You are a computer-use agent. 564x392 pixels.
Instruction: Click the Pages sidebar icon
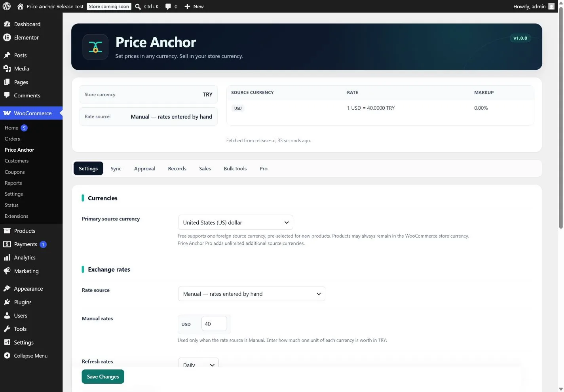click(x=7, y=82)
